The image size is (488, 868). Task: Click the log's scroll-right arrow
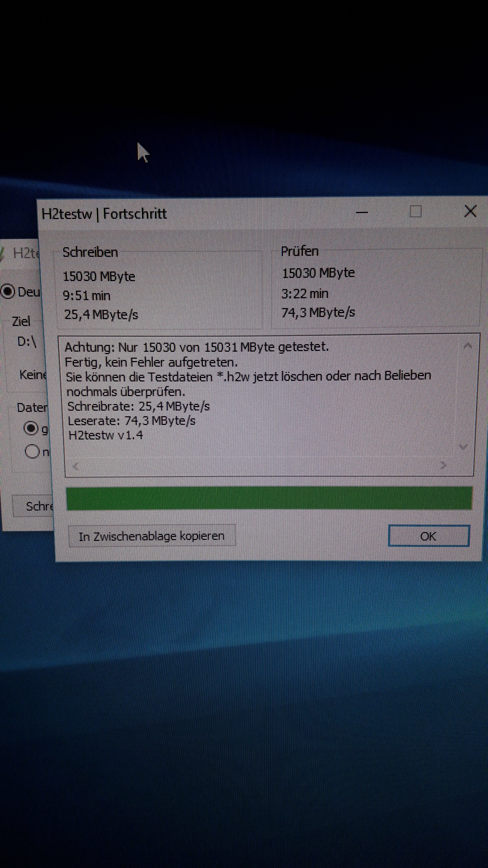point(443,465)
